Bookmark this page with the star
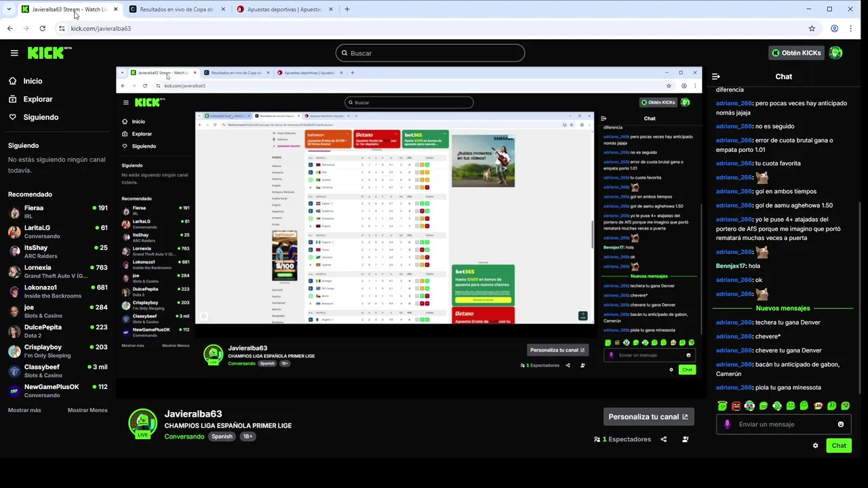 (x=812, y=28)
